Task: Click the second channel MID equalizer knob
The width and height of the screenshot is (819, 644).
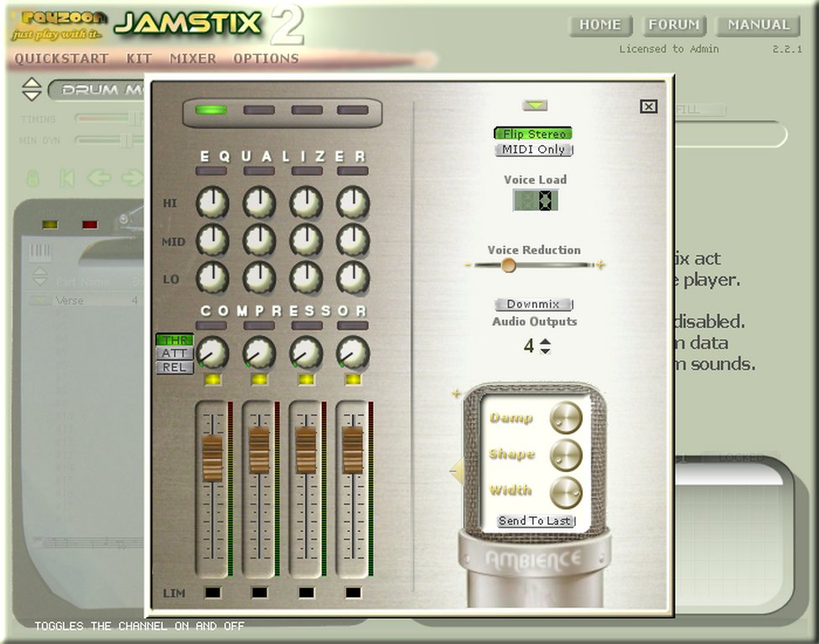Action: 259,240
